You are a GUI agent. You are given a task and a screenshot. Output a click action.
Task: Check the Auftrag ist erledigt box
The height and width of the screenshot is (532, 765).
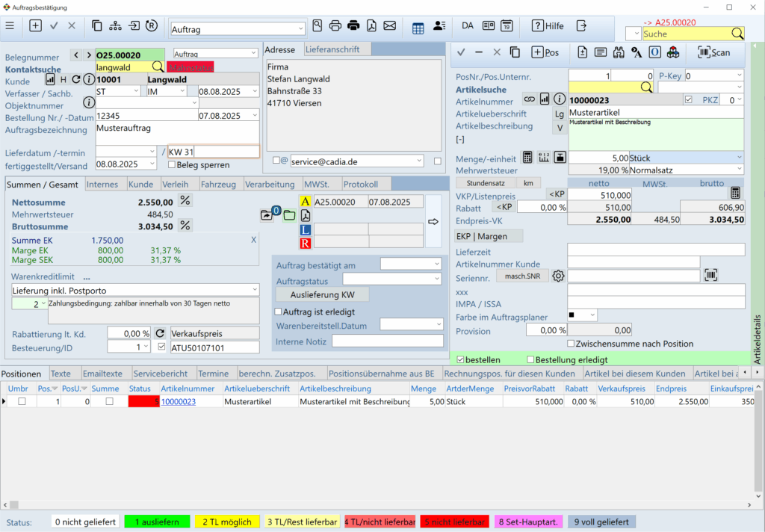coord(279,311)
